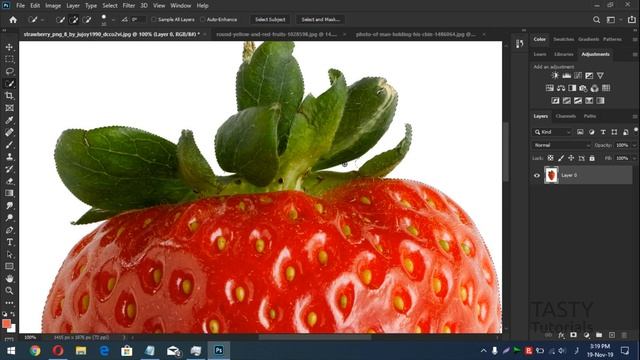The width and height of the screenshot is (640, 360).
Task: Select the History Brush tool
Action: pos(9,169)
